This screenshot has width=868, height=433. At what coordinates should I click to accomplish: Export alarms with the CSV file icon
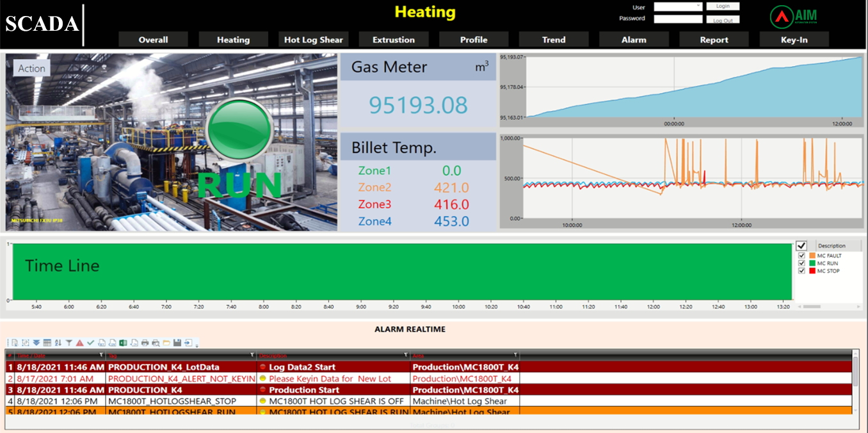112,343
